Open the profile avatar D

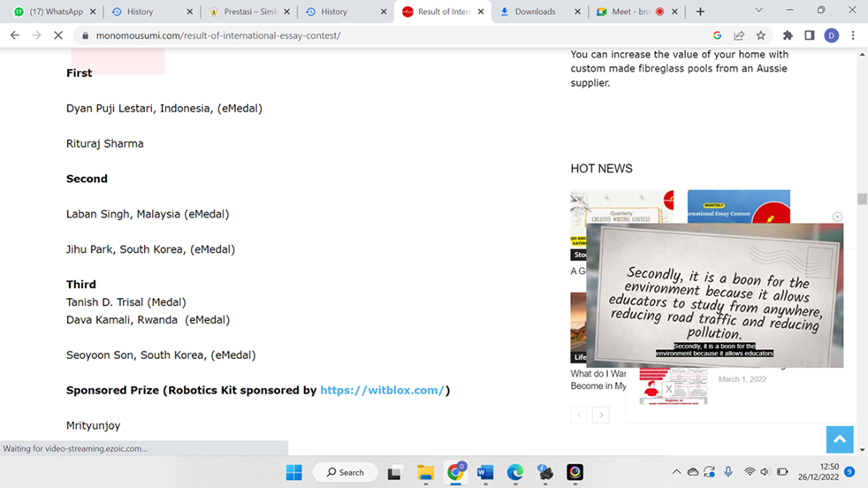coord(831,35)
